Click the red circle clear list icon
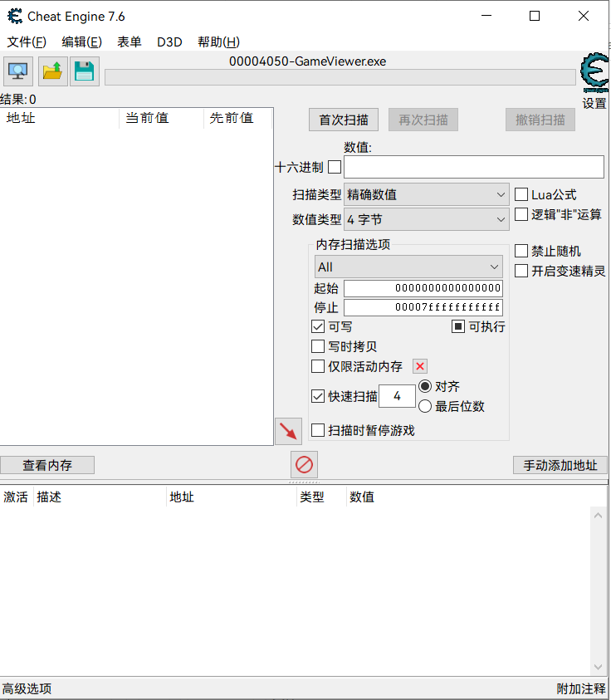Viewport: 611px width, 700px height. pos(304,464)
